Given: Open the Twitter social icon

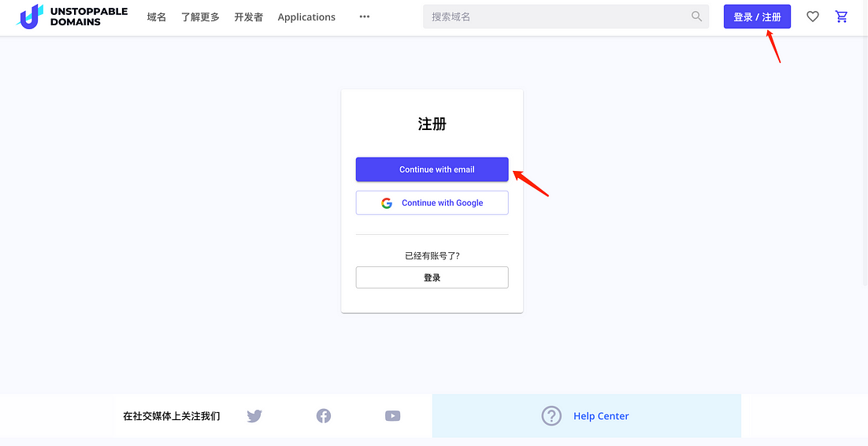Looking at the screenshot, I should click(x=254, y=415).
